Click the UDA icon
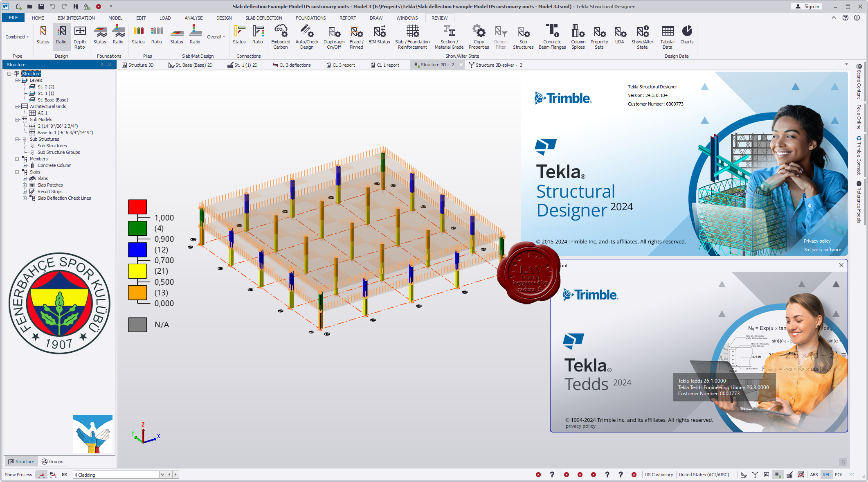 (x=620, y=35)
